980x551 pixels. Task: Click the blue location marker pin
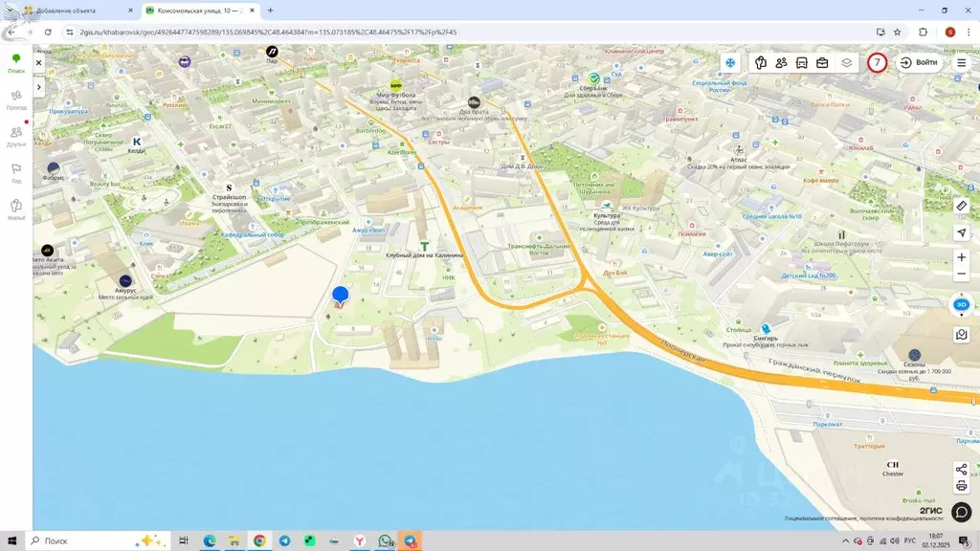tap(340, 296)
